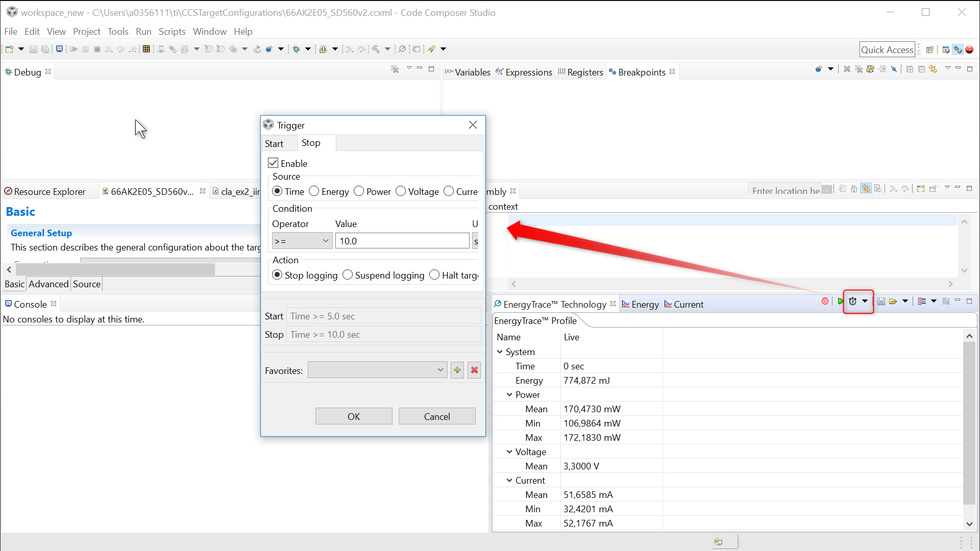The width and height of the screenshot is (980, 551).
Task: Select the Voltage source radio button
Action: pos(401,191)
